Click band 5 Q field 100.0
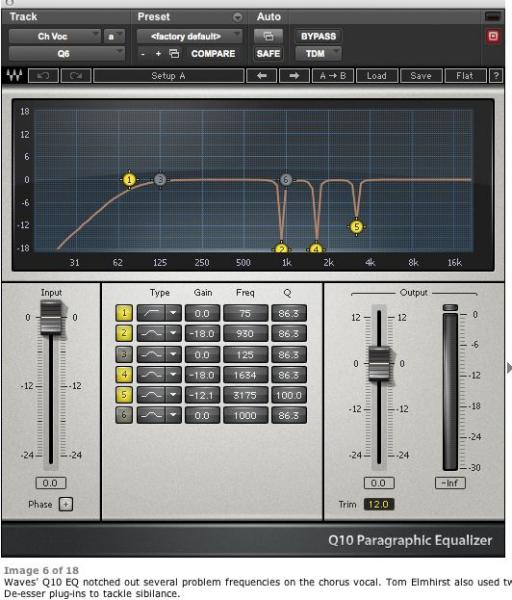This screenshot has width=512, height=600. [x=289, y=395]
